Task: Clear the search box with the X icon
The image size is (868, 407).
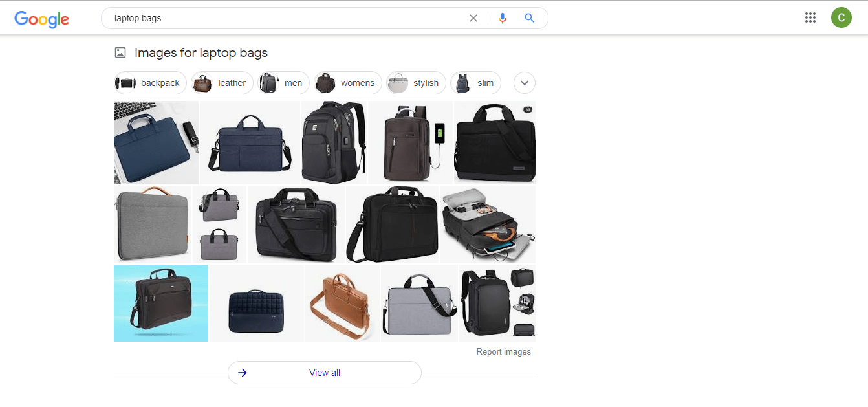Action: coord(473,18)
